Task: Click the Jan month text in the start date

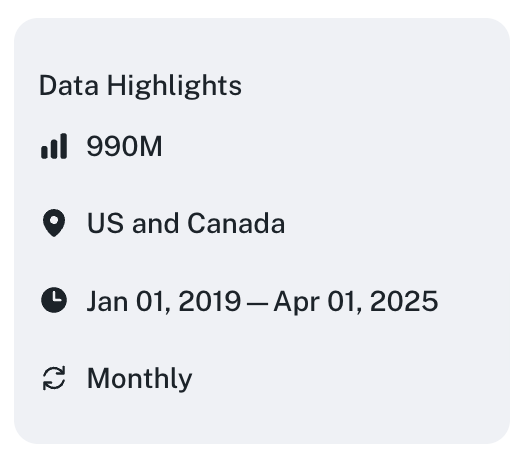Action: click(107, 301)
